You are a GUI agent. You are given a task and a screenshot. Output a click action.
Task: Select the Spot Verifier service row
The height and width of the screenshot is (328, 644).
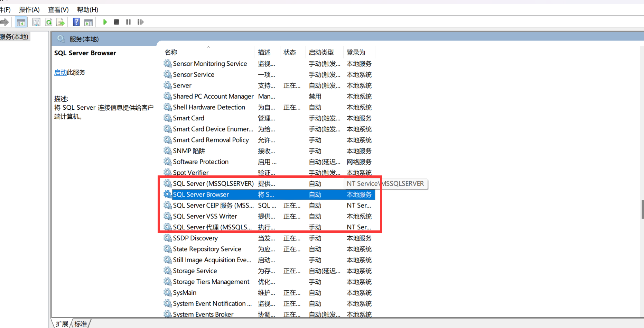(x=269, y=172)
